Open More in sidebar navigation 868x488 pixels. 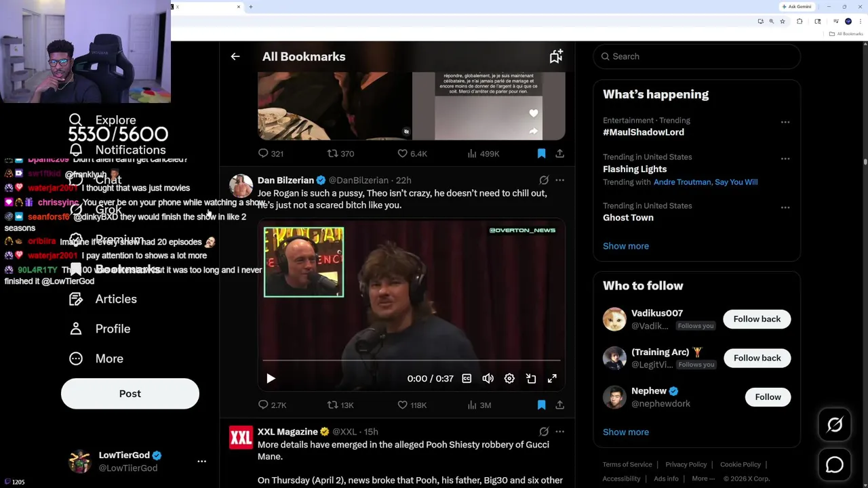click(x=97, y=359)
